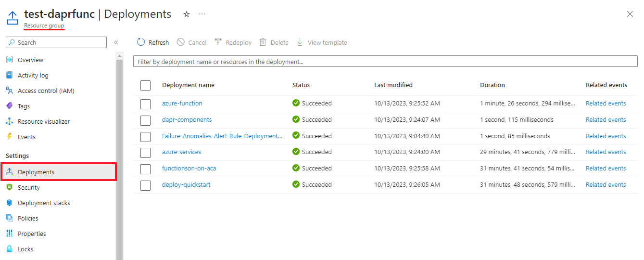View Related events for deploy-quickstart

[606, 184]
